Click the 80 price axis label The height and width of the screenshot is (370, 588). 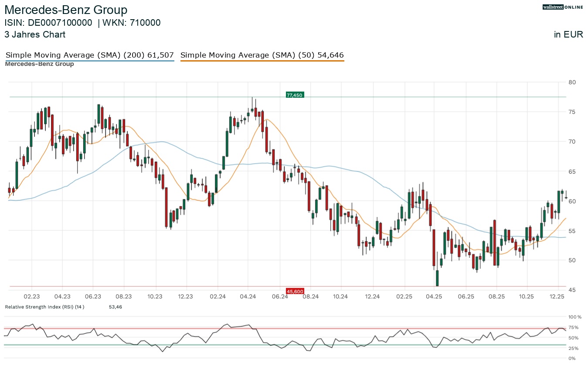[572, 82]
